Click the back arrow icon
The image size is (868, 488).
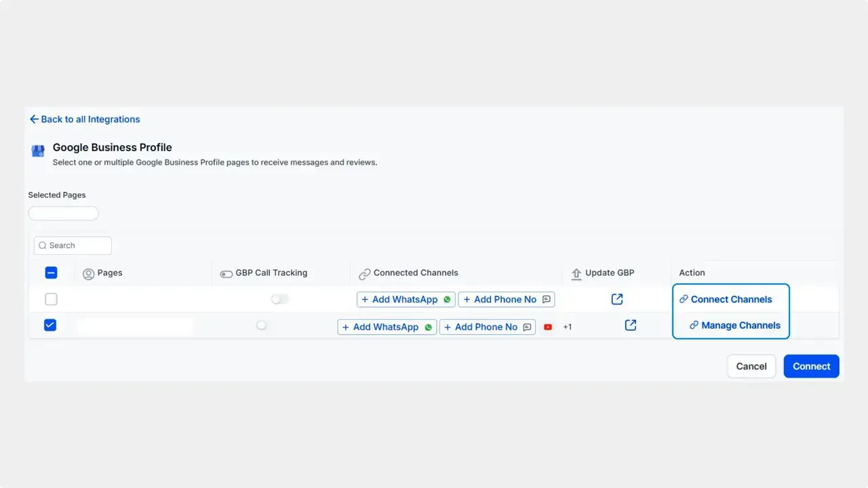34,119
